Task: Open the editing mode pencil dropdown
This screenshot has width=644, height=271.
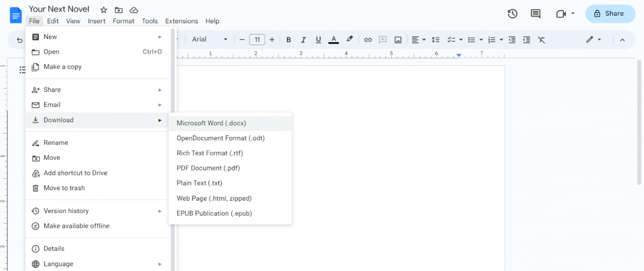Action: coord(594,40)
